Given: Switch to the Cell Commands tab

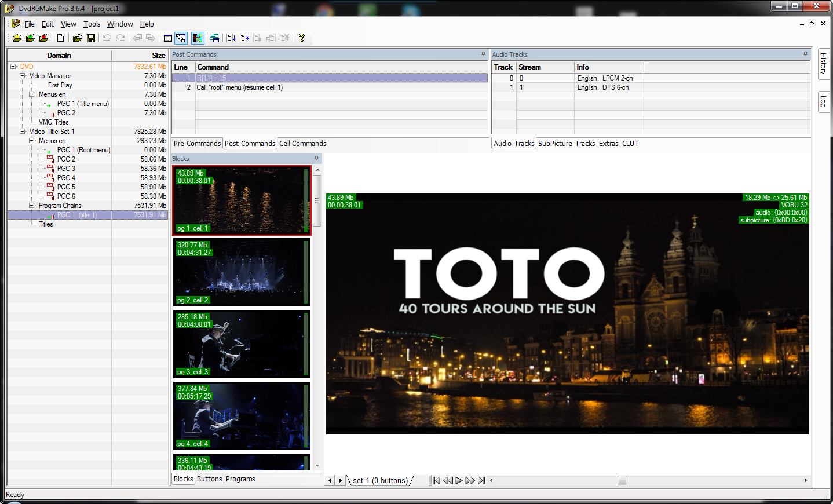Looking at the screenshot, I should pyautogui.click(x=302, y=144).
